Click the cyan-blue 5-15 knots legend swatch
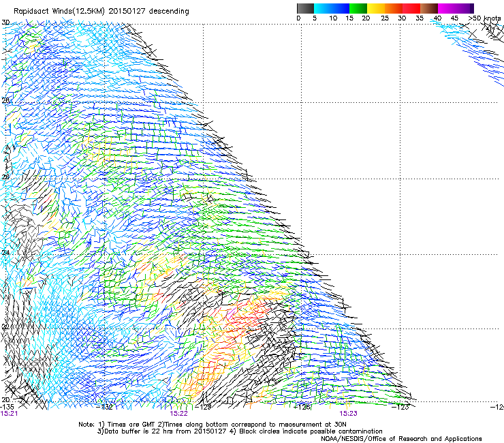The height and width of the screenshot is (443, 504). coord(332,8)
